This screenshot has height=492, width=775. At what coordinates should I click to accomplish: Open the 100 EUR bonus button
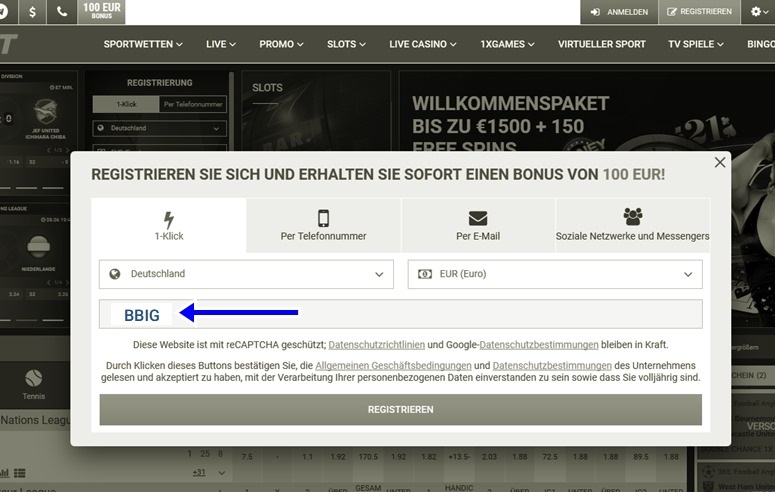click(101, 11)
